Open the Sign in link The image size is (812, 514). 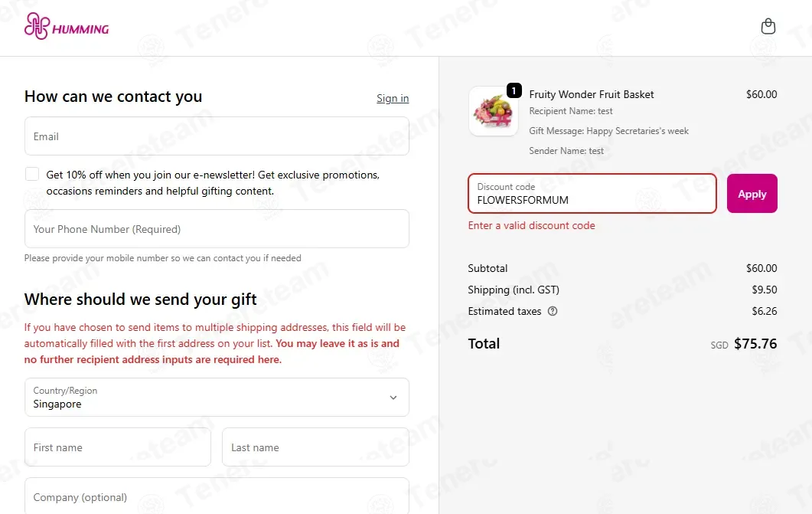point(393,99)
